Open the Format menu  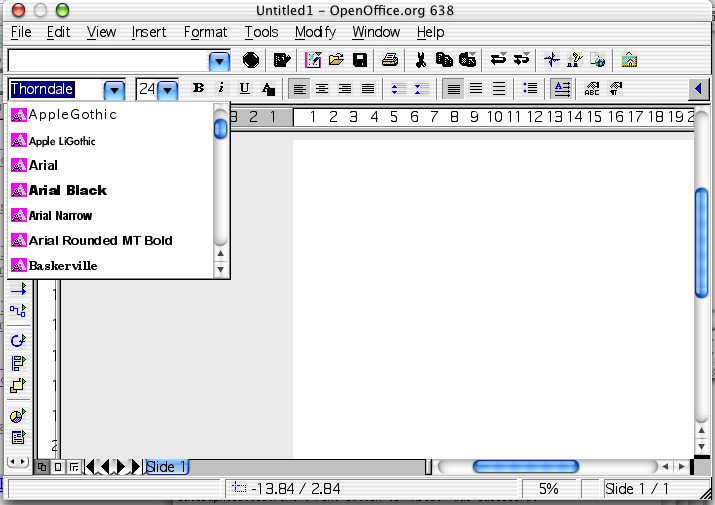[x=205, y=32]
